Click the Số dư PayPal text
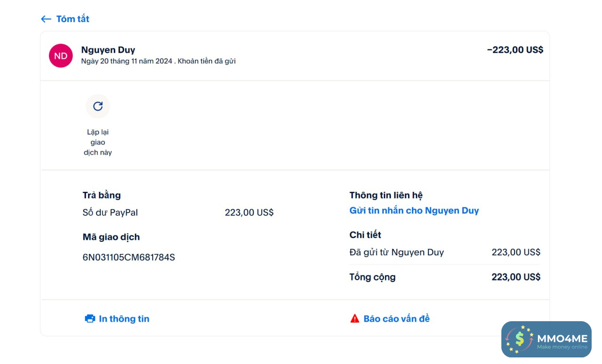602x364 pixels. pos(110,213)
